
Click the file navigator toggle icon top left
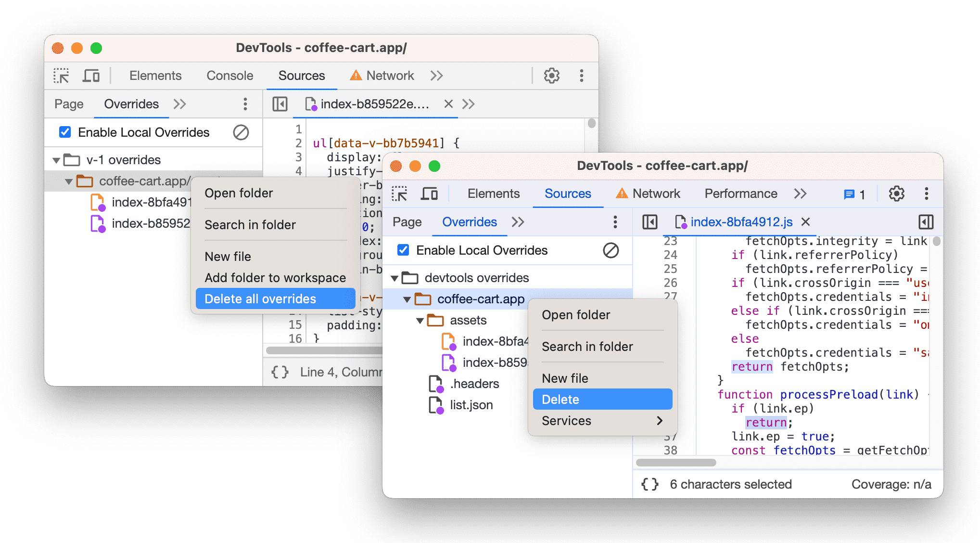(x=645, y=222)
